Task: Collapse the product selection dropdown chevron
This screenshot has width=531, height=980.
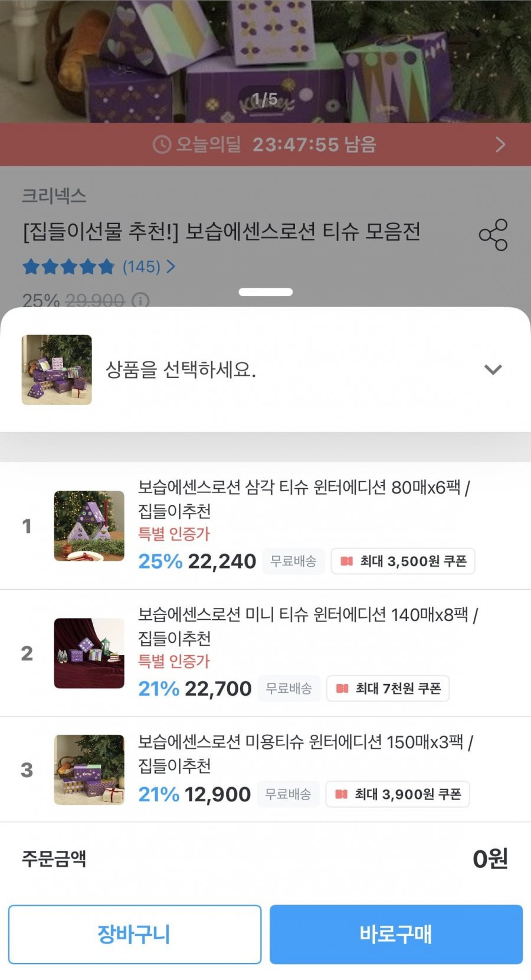Action: (x=493, y=370)
